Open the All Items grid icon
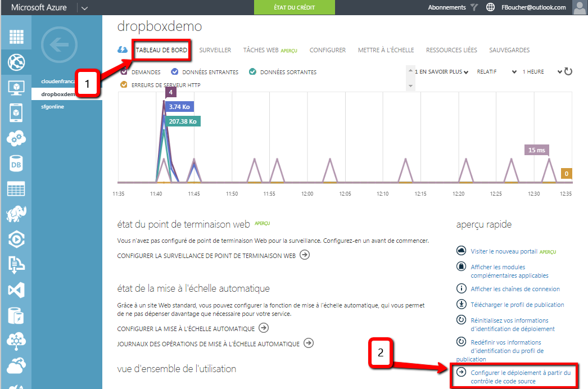Screen dimensions: 588x389 (16, 37)
